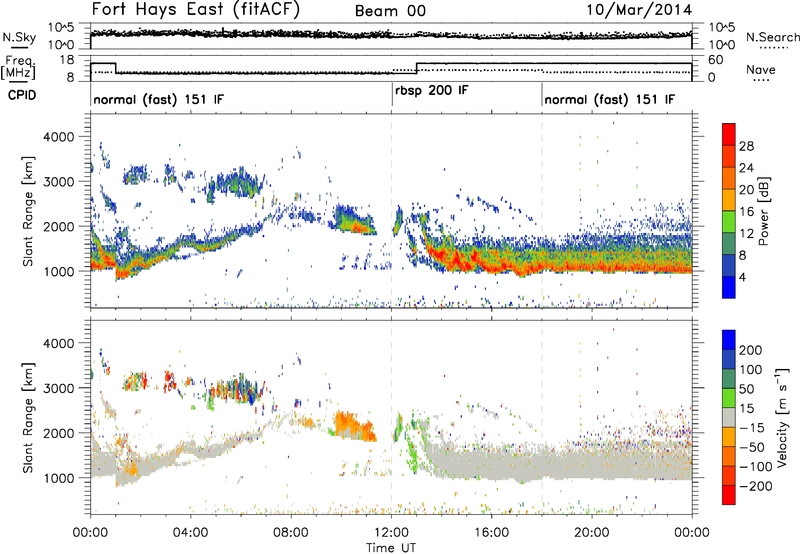The width and height of the screenshot is (800, 554).
Task: Click the "18" frequency axis tick
Action: point(67,60)
